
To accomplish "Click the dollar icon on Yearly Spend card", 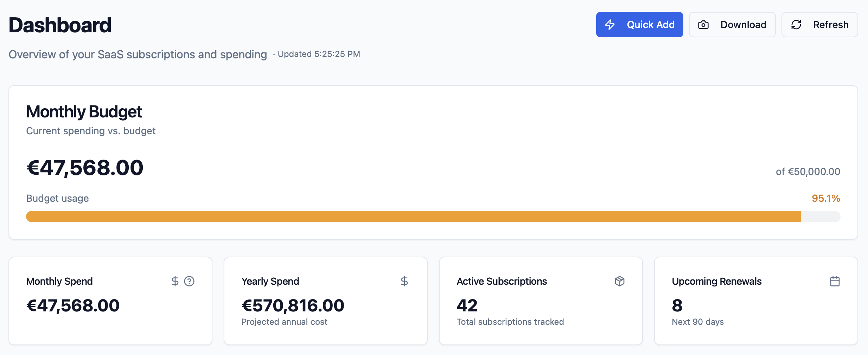I will (404, 281).
